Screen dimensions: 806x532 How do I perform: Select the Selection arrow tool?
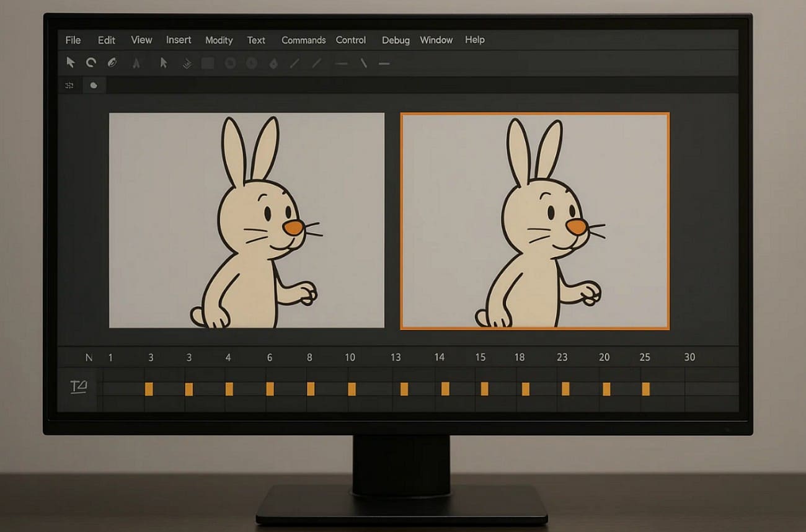(71, 63)
